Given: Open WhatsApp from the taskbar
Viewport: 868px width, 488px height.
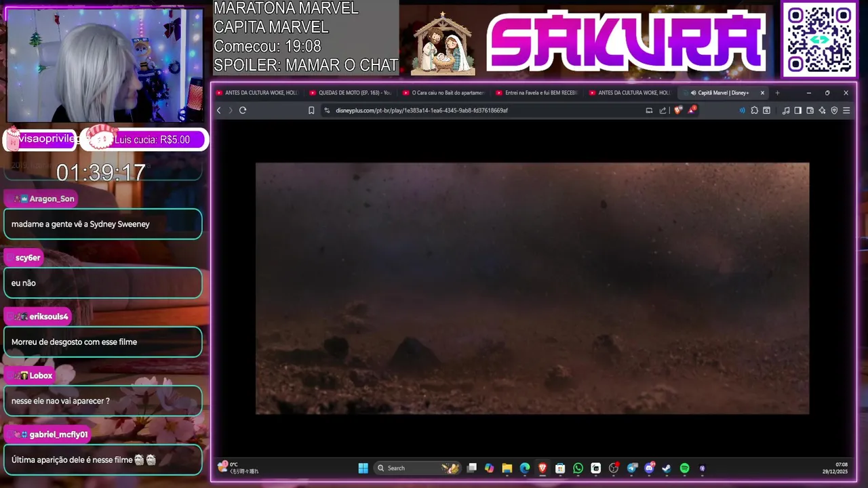Looking at the screenshot, I should pos(578,468).
